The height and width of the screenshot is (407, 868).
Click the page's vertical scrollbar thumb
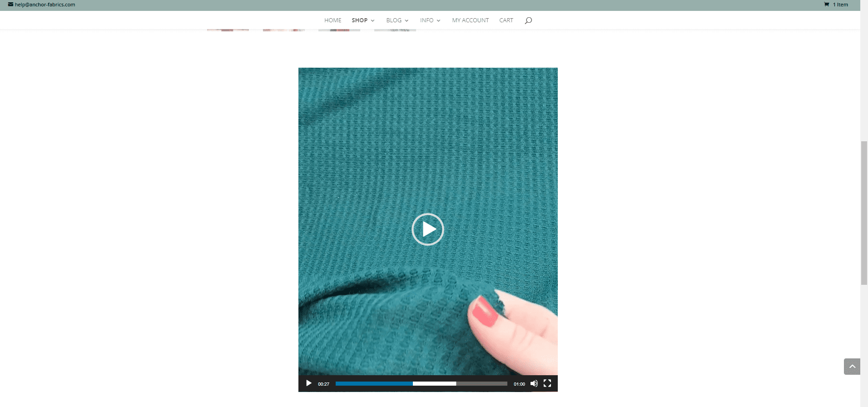864,213
